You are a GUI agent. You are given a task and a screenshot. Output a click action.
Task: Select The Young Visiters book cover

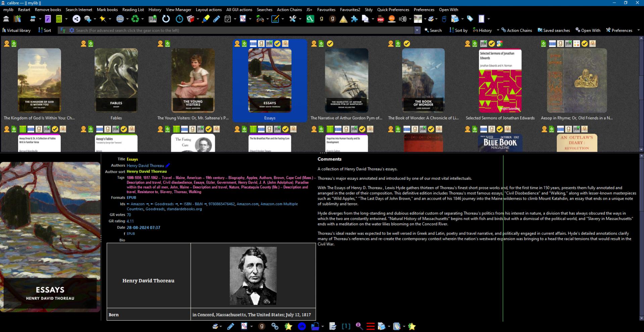(193, 80)
